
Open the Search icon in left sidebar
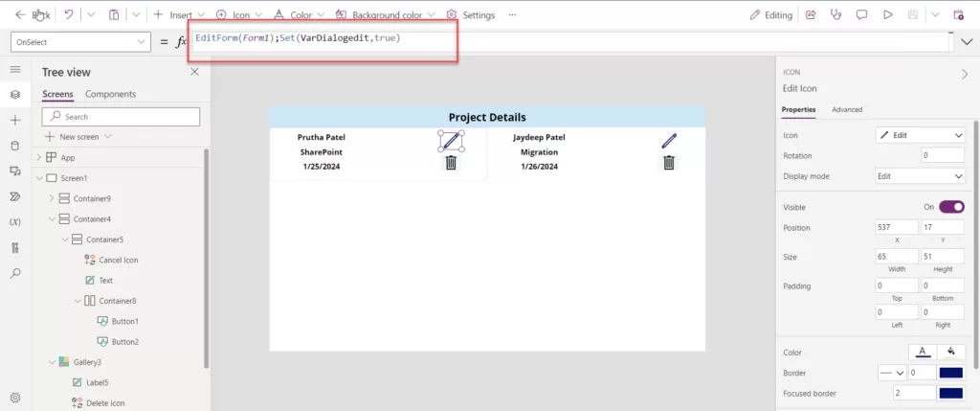coord(14,273)
